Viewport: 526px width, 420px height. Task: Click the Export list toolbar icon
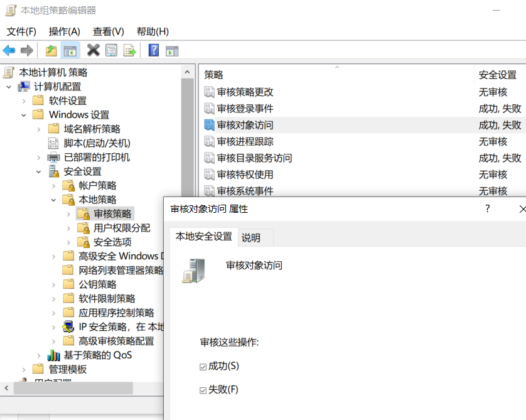[129, 51]
